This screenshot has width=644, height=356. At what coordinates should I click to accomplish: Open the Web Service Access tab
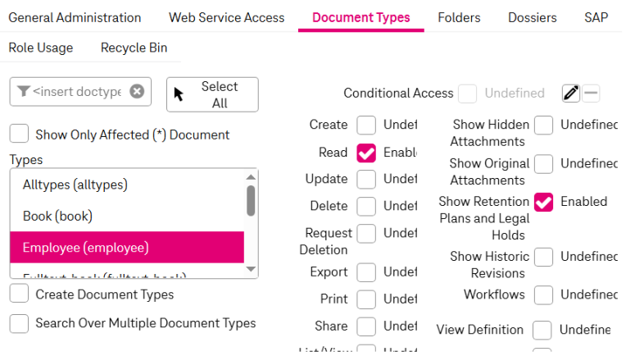pos(226,17)
